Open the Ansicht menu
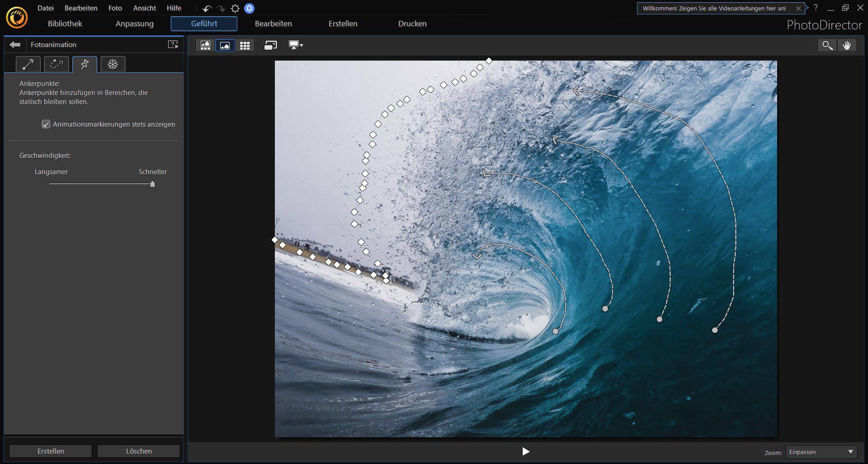 [144, 8]
